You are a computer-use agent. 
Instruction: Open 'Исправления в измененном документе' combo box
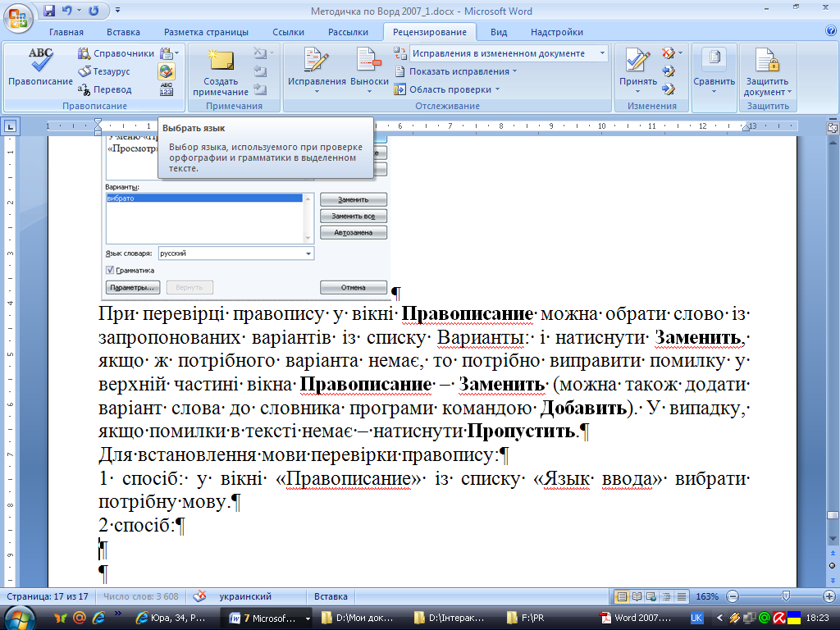point(509,53)
